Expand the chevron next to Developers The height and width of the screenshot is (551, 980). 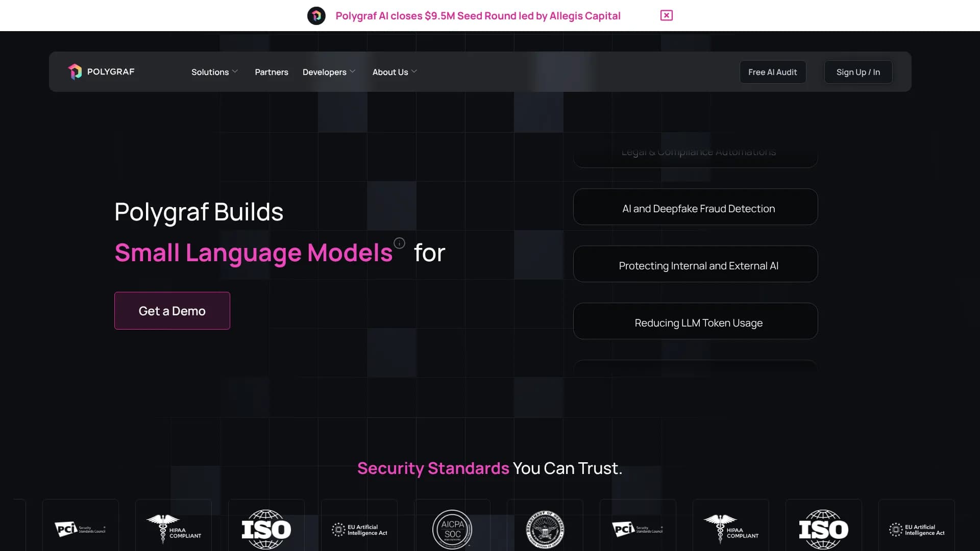(x=352, y=71)
